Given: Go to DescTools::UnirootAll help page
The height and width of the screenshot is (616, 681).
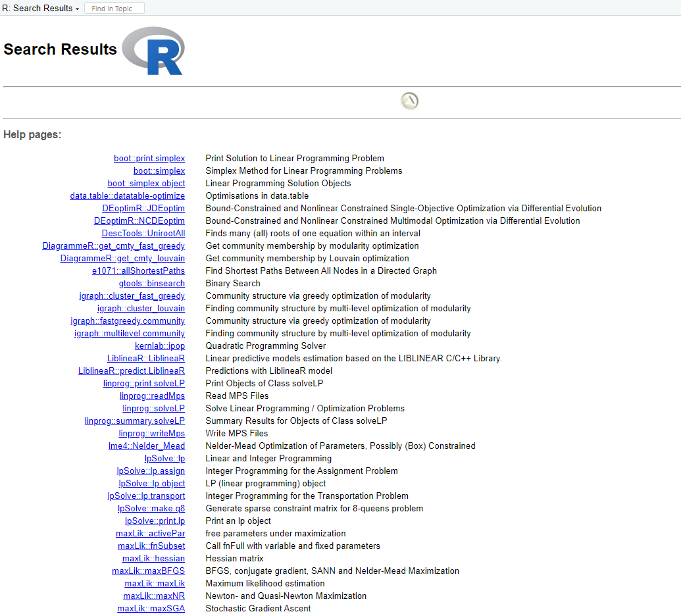Looking at the screenshot, I should (x=143, y=234).
